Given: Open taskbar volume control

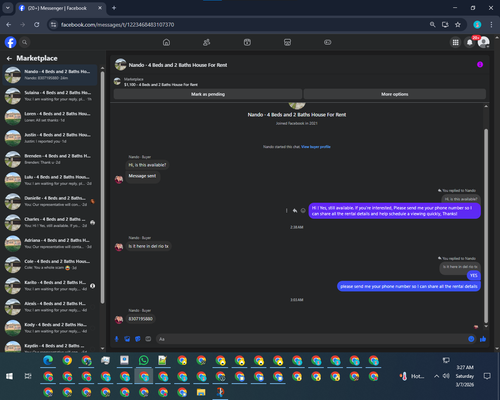Looking at the screenshot, I should (x=446, y=376).
